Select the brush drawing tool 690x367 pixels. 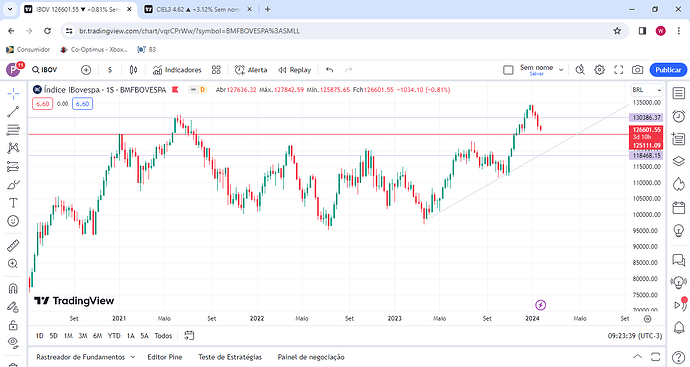[x=13, y=184]
